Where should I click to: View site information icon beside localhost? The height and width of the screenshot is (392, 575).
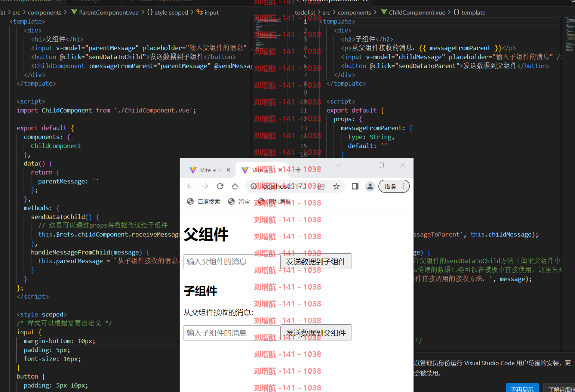(254, 186)
